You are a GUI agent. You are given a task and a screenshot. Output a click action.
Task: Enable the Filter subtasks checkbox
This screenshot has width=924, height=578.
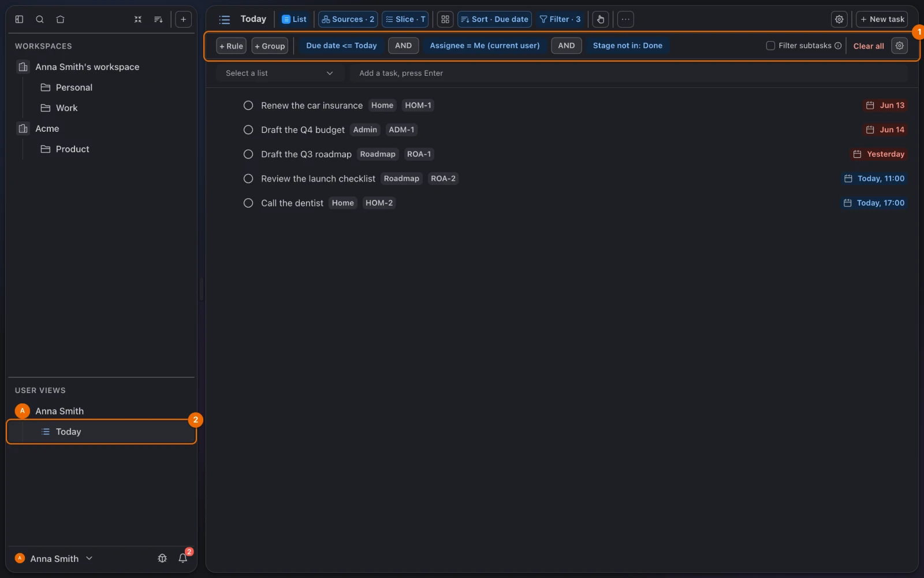[x=770, y=46]
